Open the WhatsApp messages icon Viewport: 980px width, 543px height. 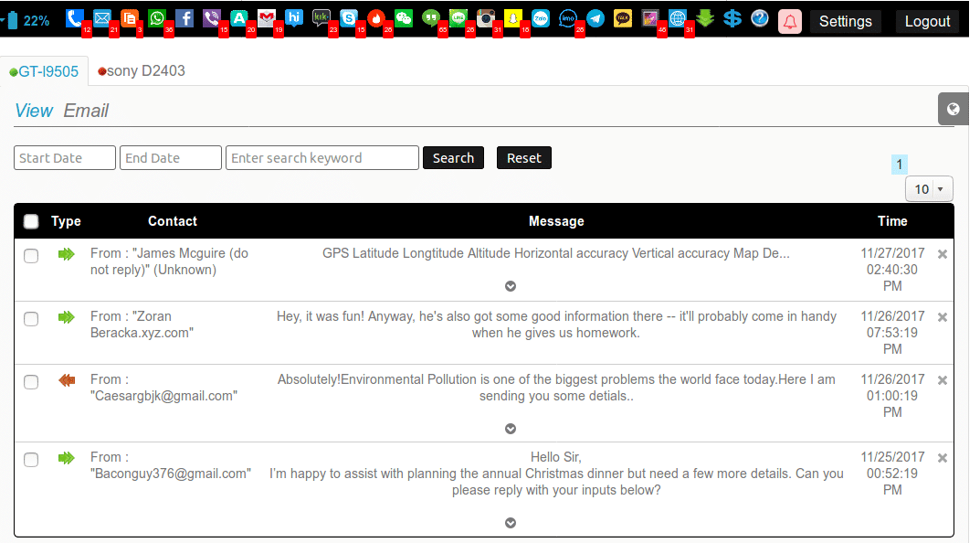(157, 18)
